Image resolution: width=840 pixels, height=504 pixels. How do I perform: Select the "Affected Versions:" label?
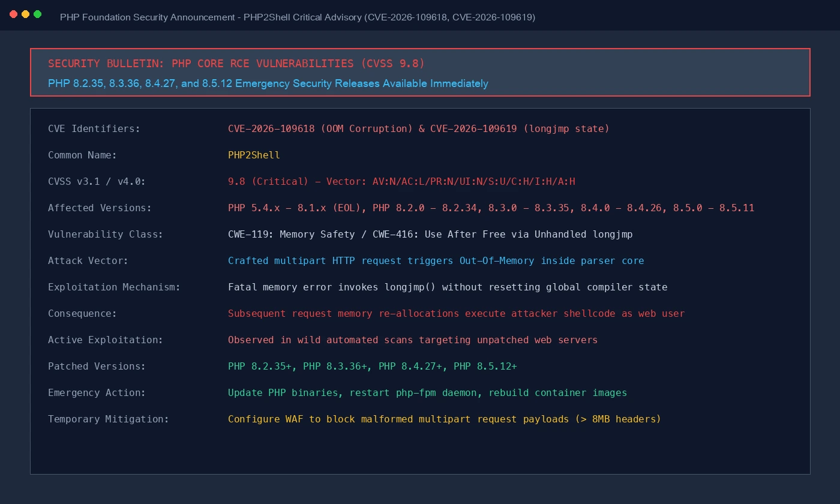tap(100, 208)
